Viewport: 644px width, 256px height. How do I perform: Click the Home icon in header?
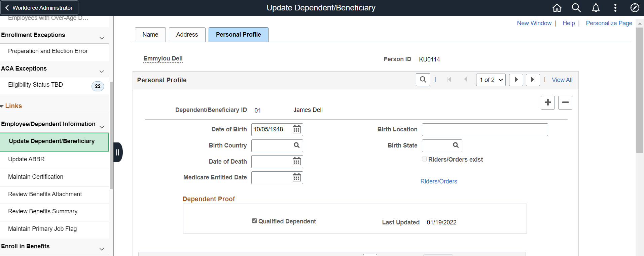coord(557,8)
